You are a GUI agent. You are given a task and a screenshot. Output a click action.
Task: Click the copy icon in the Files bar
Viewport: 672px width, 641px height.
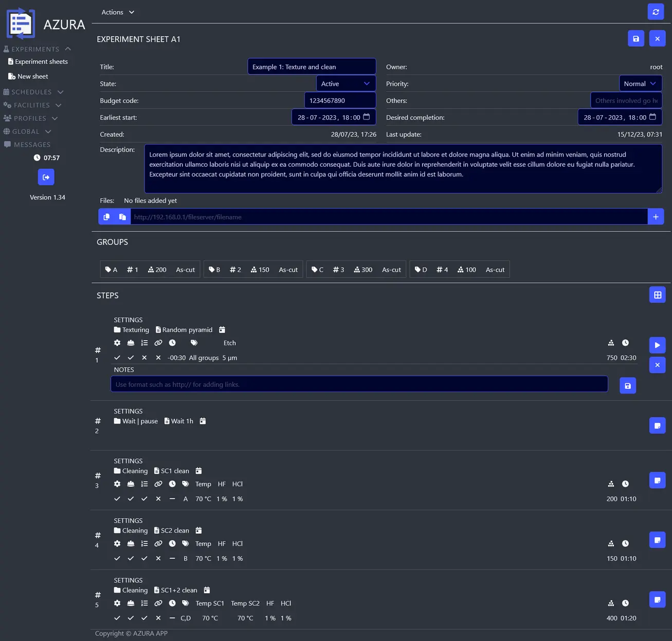tap(106, 217)
